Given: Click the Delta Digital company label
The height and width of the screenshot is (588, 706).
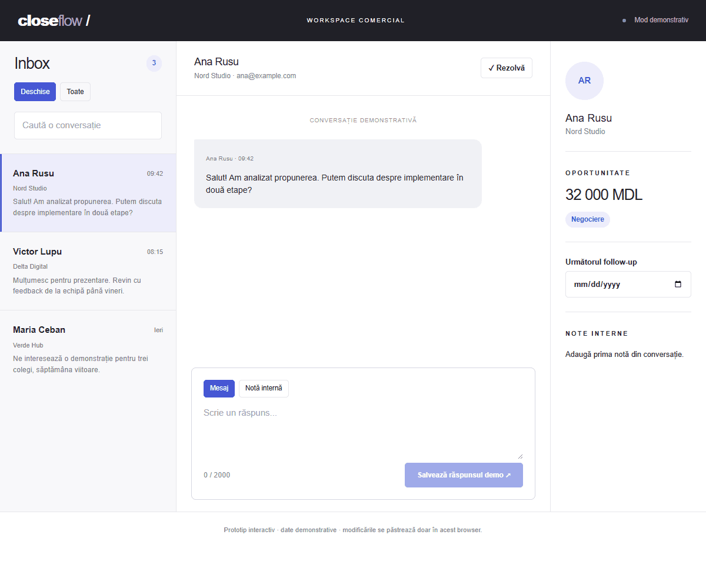Looking at the screenshot, I should click(x=30, y=266).
